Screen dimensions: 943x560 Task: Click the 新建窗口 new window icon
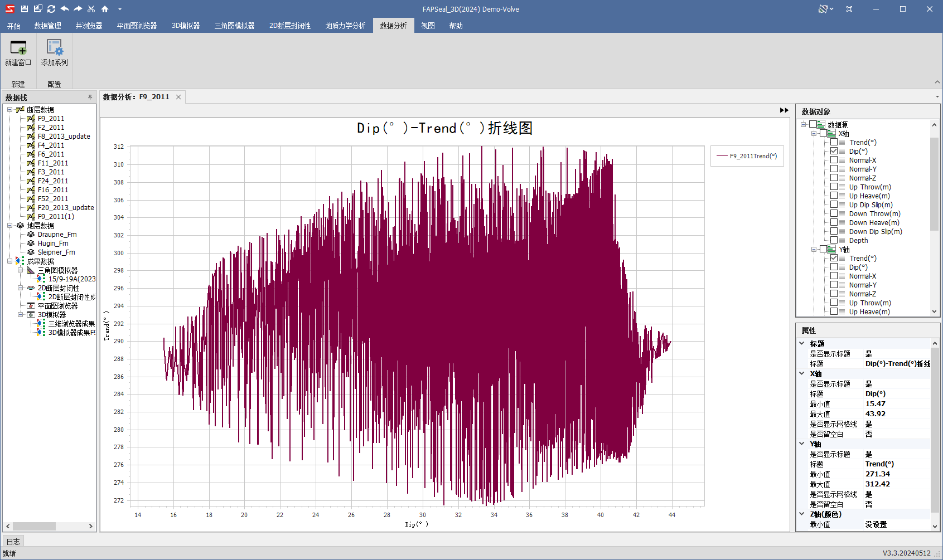pyautogui.click(x=18, y=47)
